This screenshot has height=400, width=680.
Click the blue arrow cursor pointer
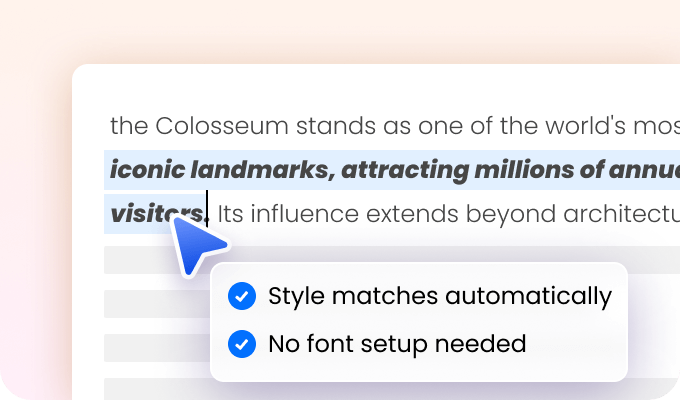(x=197, y=244)
